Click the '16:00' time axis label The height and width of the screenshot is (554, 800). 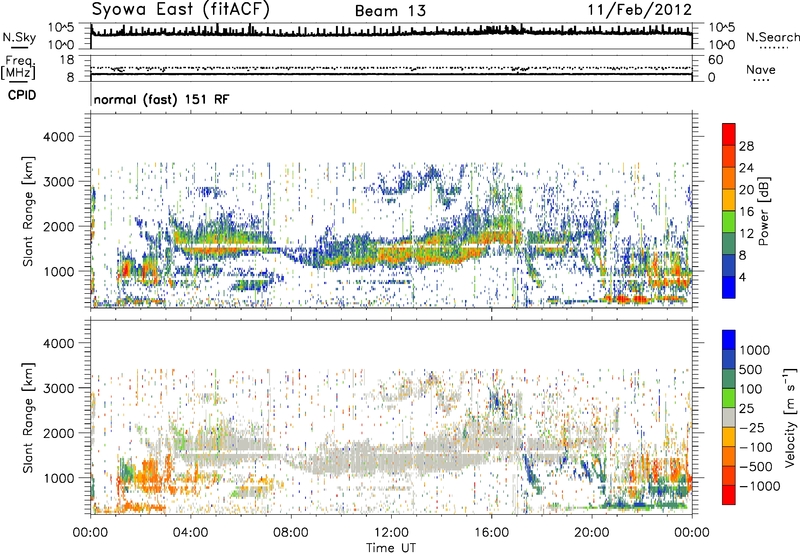(x=491, y=533)
